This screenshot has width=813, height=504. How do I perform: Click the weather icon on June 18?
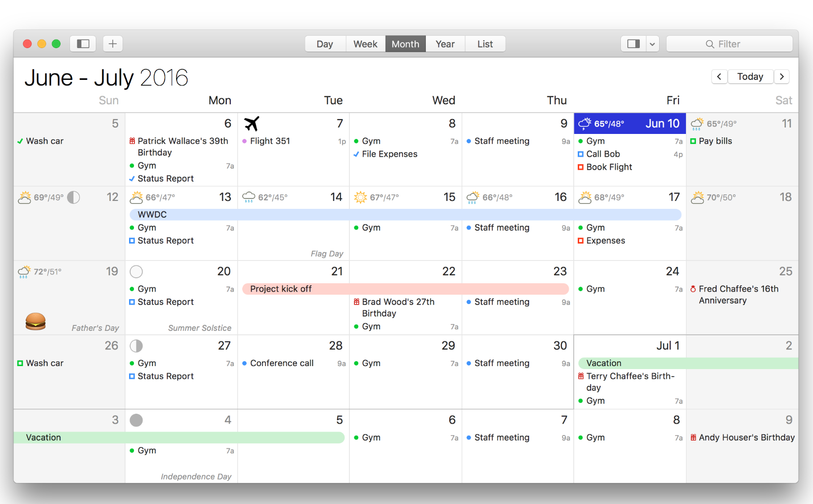tap(697, 197)
